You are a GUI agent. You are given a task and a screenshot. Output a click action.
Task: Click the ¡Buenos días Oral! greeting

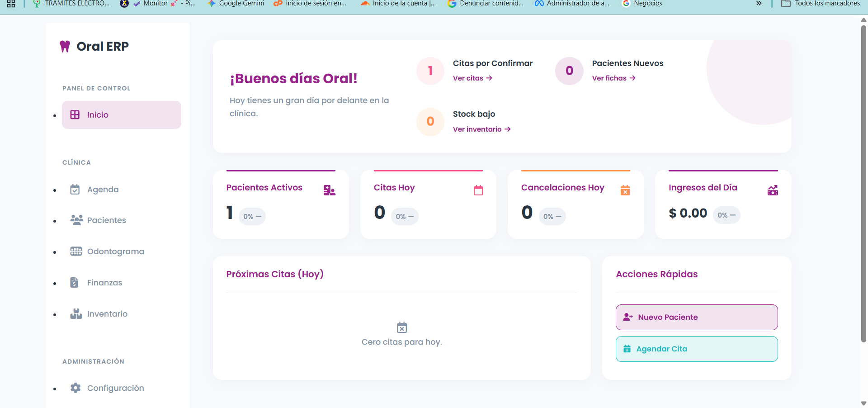(293, 79)
